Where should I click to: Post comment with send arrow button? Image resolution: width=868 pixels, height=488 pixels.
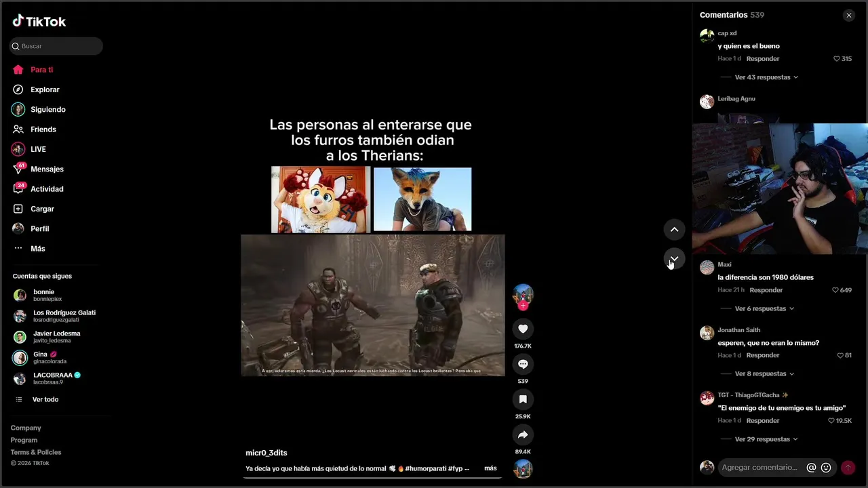(848, 468)
